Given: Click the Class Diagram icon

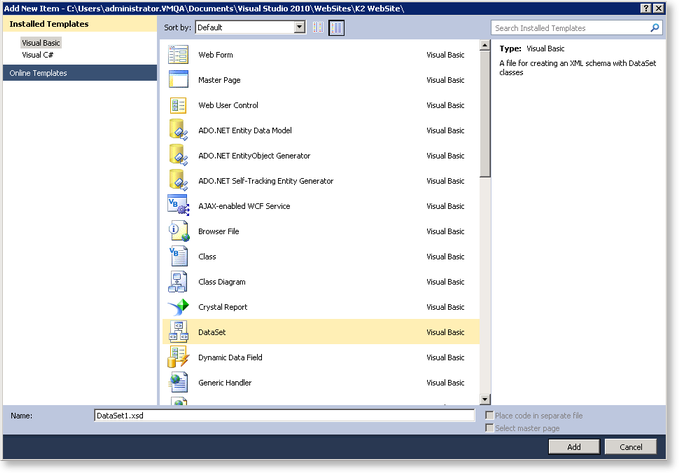Looking at the screenshot, I should click(178, 281).
